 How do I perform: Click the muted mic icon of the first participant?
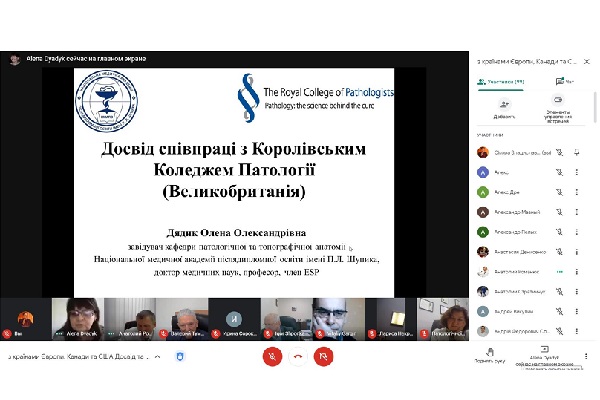[x=559, y=153]
